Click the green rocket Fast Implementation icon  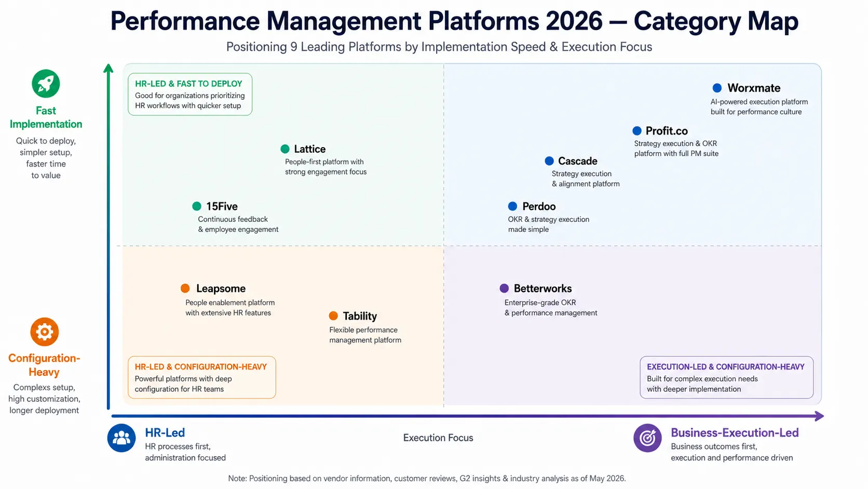click(46, 84)
